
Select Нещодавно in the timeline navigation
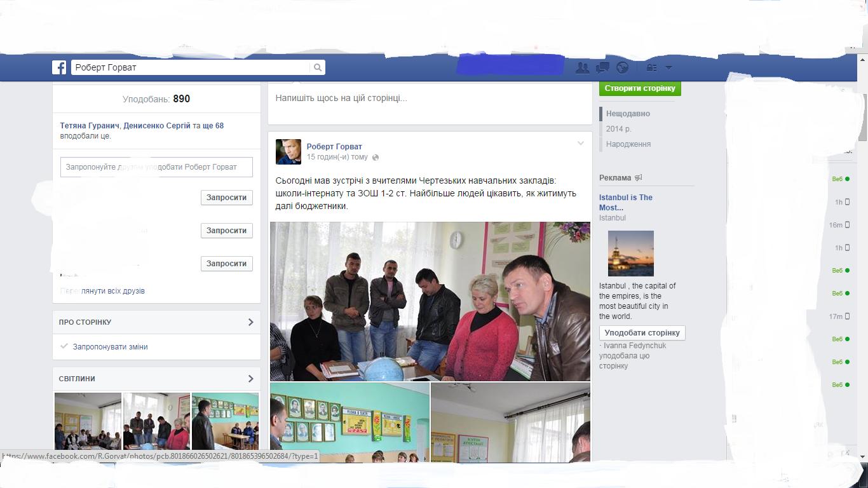pyautogui.click(x=628, y=114)
